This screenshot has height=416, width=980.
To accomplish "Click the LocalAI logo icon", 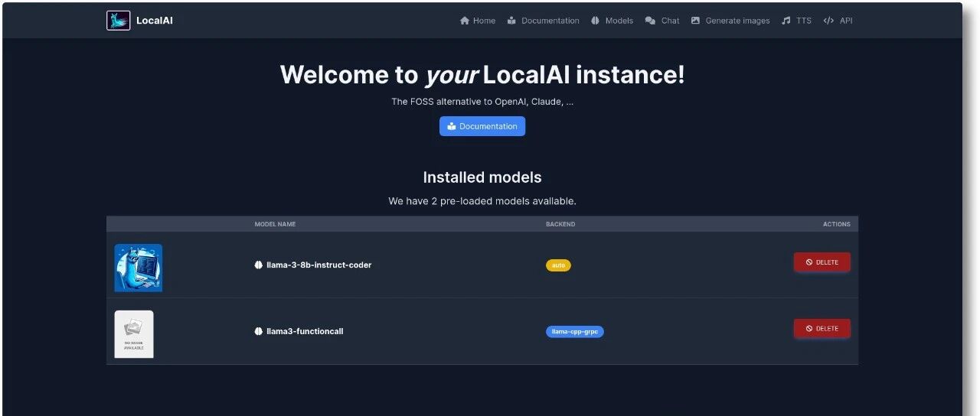I will point(118,21).
